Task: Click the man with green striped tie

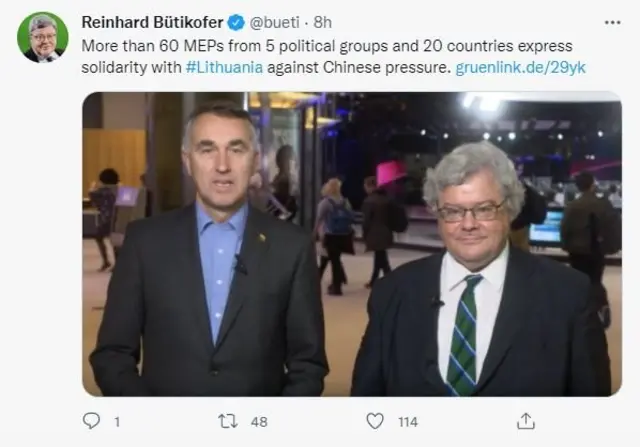Action: click(x=482, y=269)
